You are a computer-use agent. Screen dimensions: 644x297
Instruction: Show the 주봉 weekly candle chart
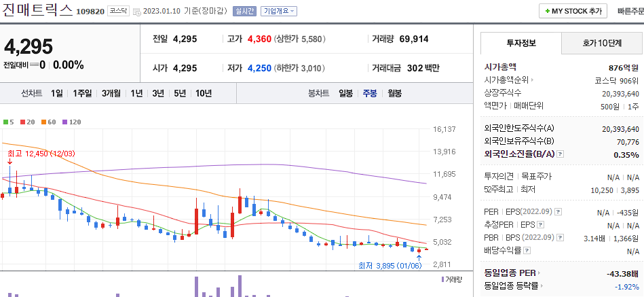[370, 93]
